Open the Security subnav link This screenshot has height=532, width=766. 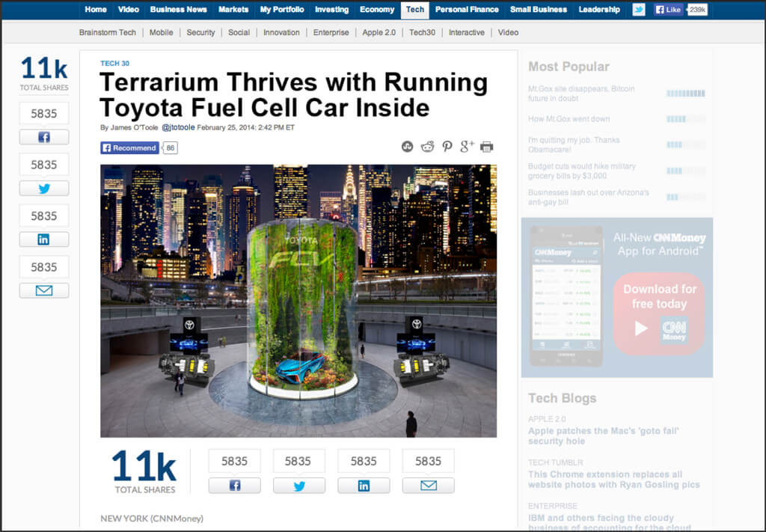(x=200, y=32)
